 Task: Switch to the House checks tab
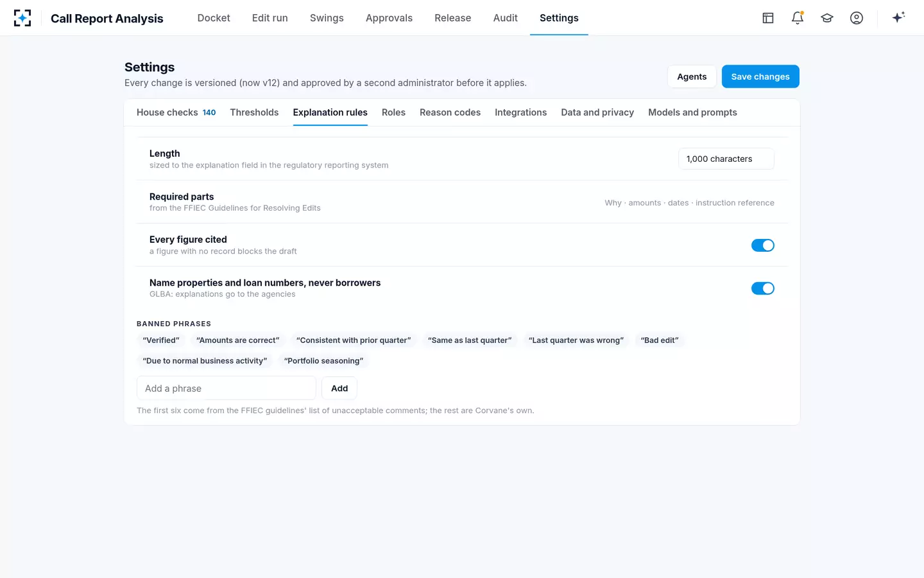coord(176,112)
